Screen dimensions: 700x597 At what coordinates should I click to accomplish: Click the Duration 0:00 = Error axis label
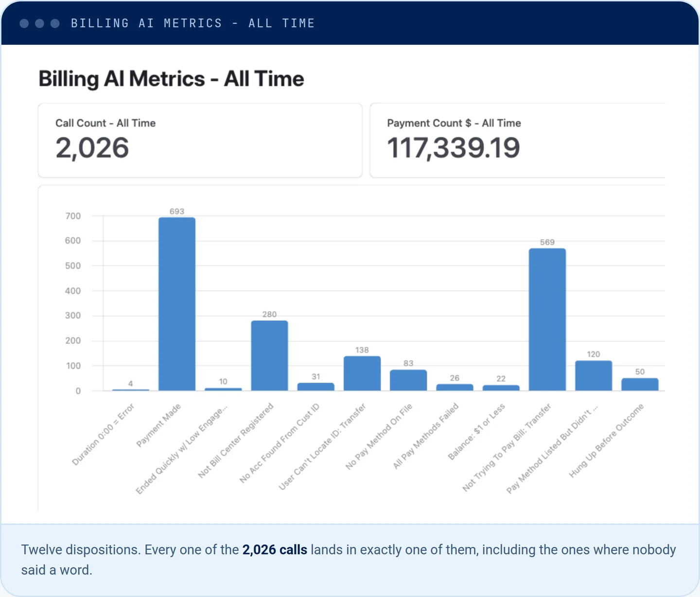(x=103, y=434)
